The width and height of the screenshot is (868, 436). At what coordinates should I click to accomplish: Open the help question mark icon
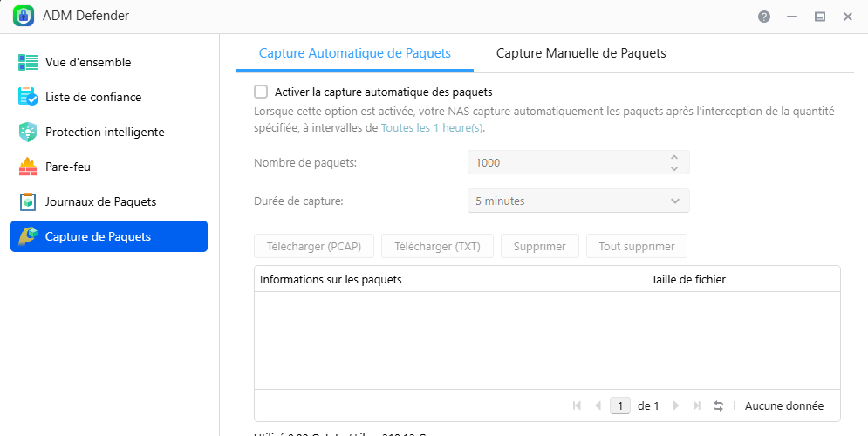point(764,17)
